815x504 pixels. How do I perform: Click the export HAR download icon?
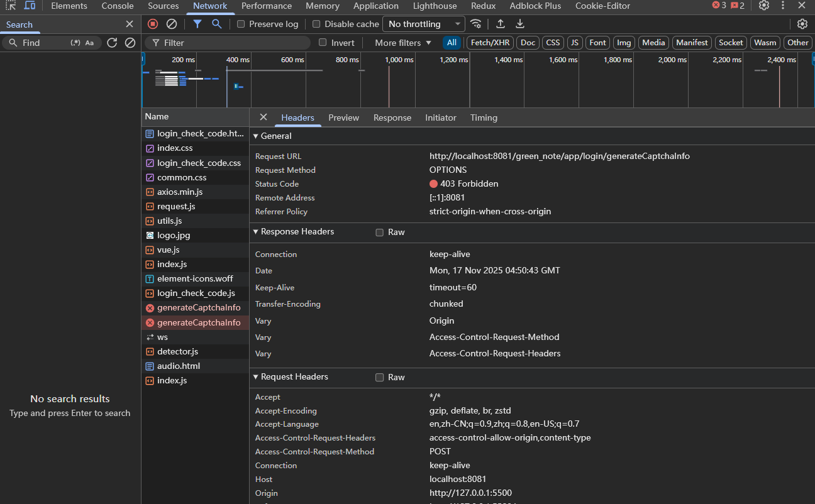tap(520, 24)
